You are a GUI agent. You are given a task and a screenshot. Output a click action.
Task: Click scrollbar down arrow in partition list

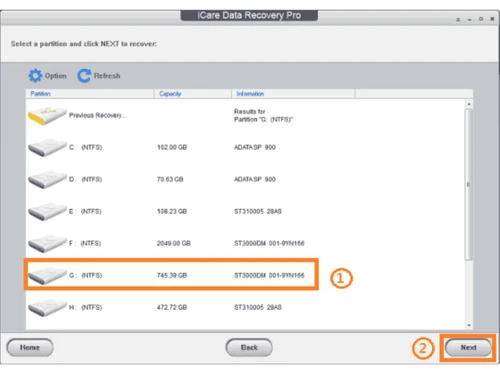point(469,325)
